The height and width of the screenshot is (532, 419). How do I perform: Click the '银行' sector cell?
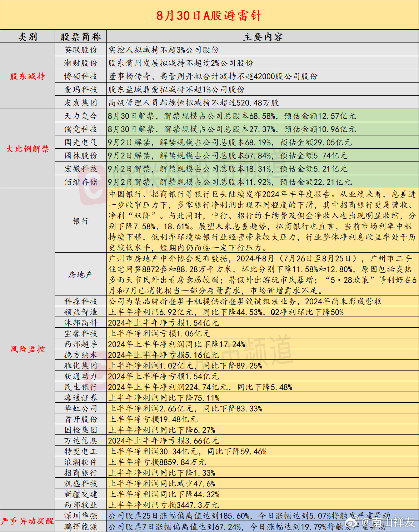[x=81, y=221]
